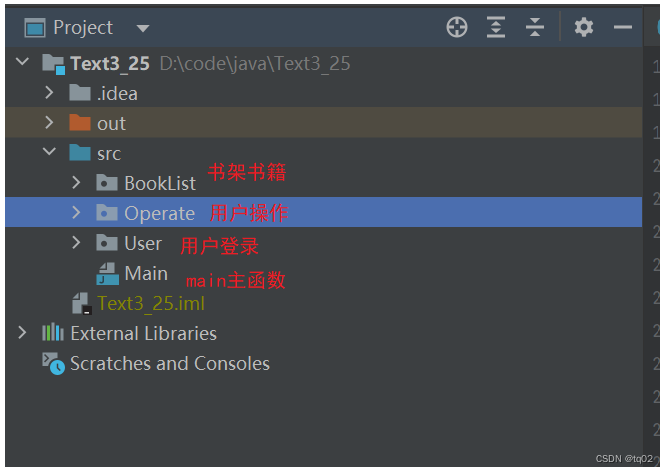Expand the out folder
This screenshot has width=669, height=474.
tap(50, 123)
